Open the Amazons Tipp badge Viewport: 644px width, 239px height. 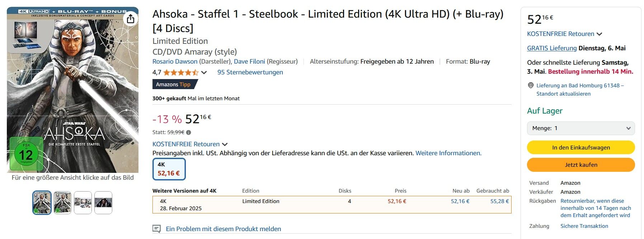[x=175, y=84]
